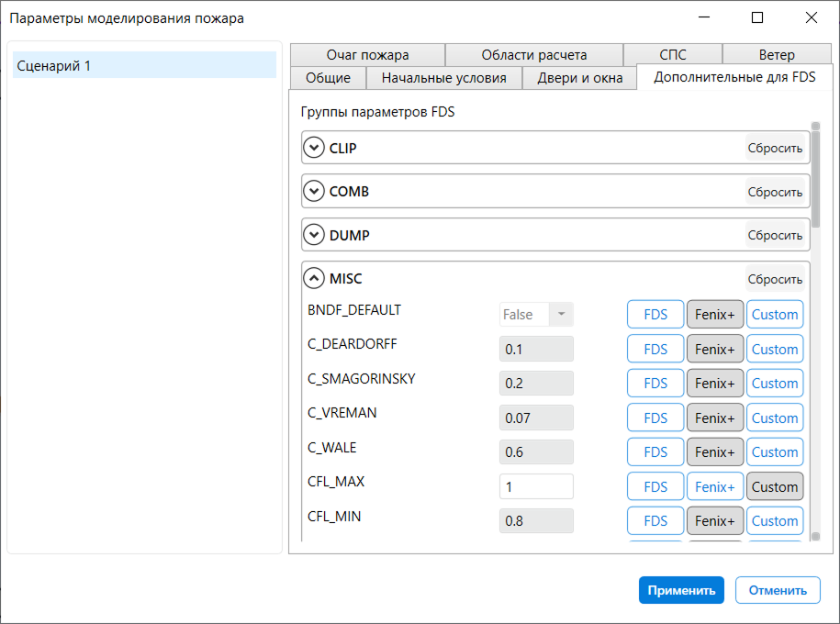The width and height of the screenshot is (840, 624).
Task: Select Fenix+ preset for C_WALE
Action: [x=715, y=452]
